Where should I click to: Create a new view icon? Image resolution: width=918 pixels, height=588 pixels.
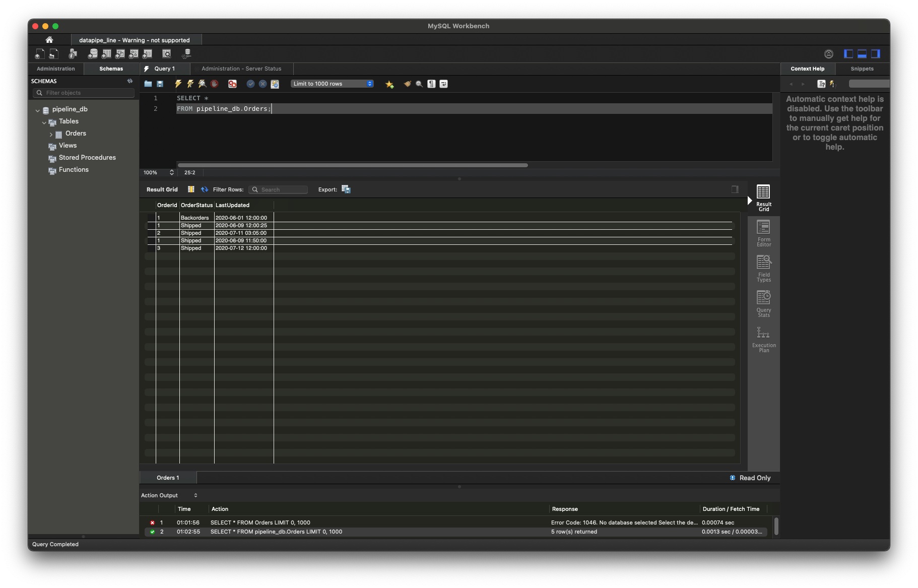point(120,53)
